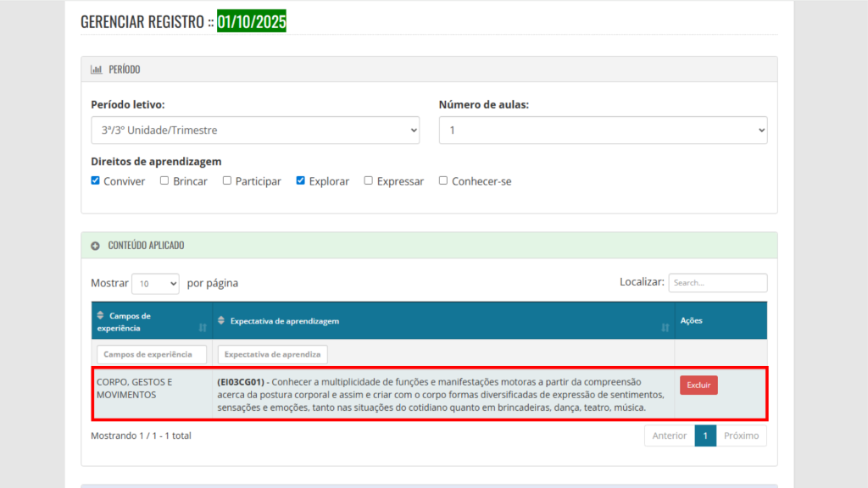Click the bar chart icon beside PERÍODO
The height and width of the screenshot is (488, 868).
coord(96,69)
